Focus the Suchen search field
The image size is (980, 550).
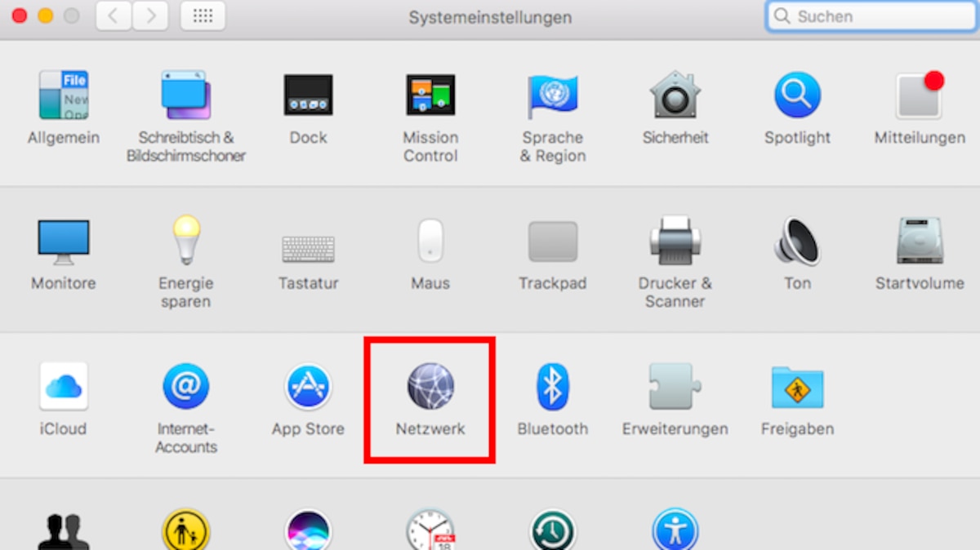873,16
